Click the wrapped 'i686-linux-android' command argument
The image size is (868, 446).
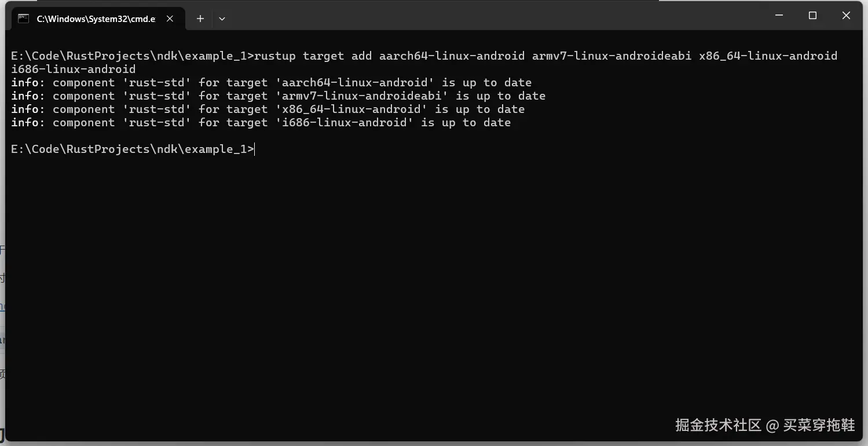pyautogui.click(x=73, y=70)
